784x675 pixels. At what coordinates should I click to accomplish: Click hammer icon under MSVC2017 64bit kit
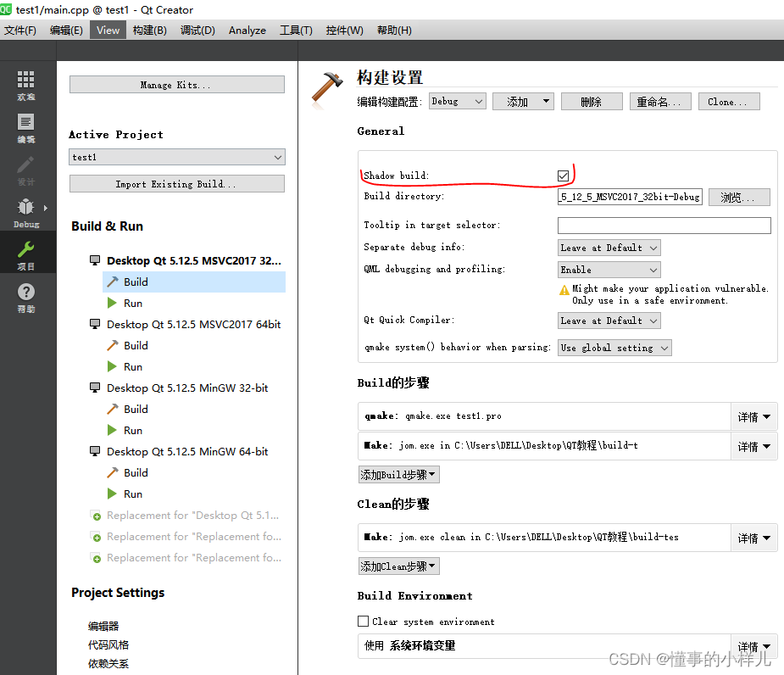[x=113, y=345]
